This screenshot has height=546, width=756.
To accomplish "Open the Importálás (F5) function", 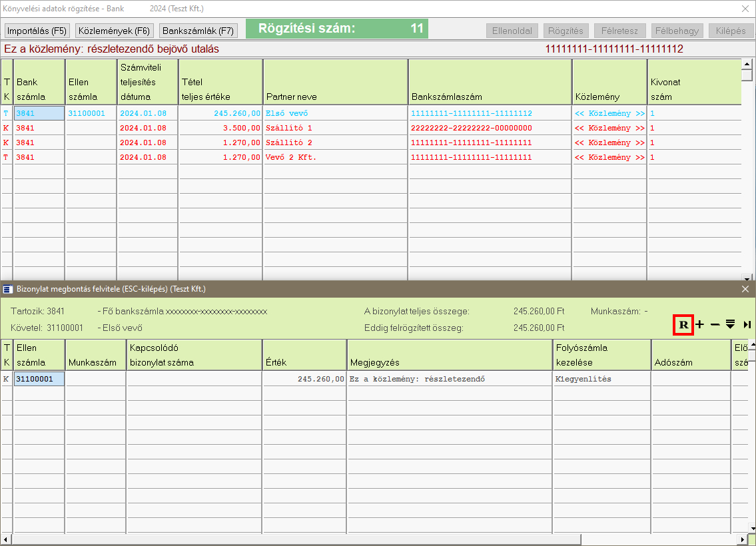I will (x=37, y=31).
